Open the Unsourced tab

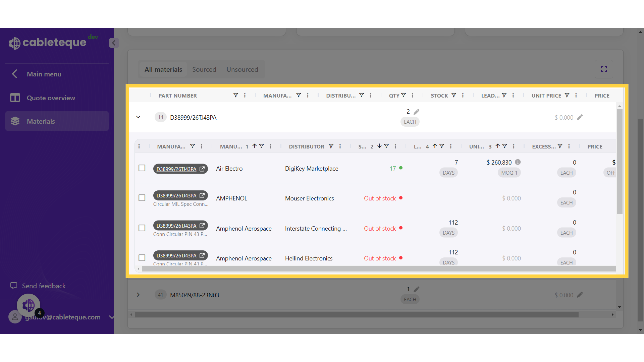coord(242,69)
